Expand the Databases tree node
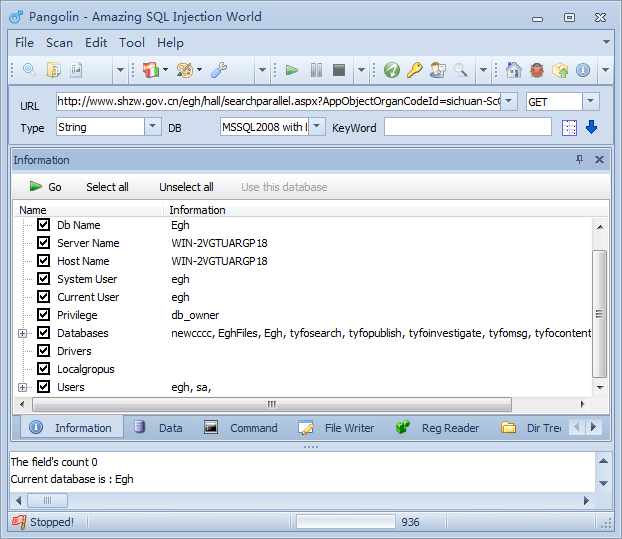622x539 pixels. click(x=23, y=334)
